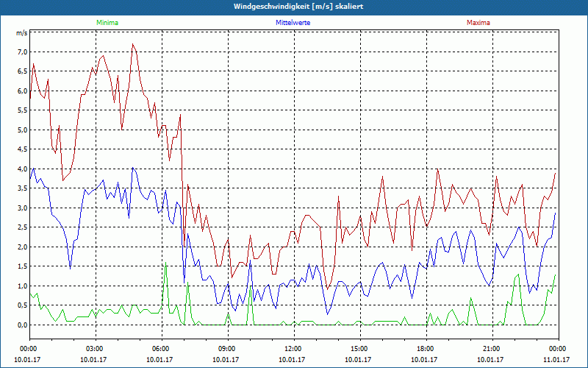Click the '6,0' y-axis value

pos(23,91)
